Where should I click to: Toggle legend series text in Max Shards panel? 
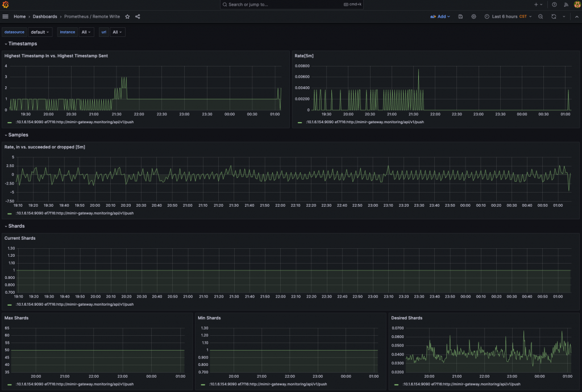click(x=74, y=384)
